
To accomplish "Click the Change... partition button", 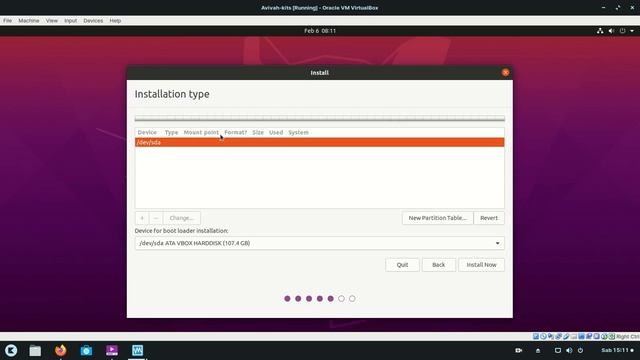I will 182,218.
